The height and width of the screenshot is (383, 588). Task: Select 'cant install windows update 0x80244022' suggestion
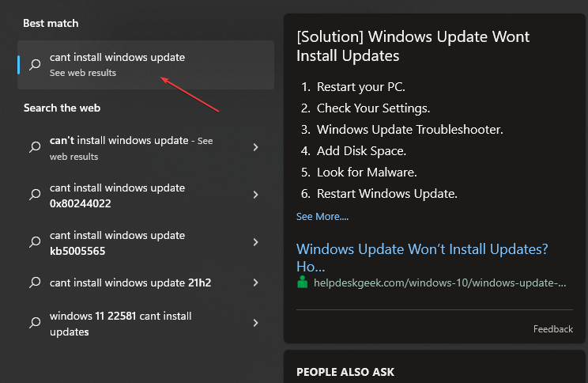point(118,195)
